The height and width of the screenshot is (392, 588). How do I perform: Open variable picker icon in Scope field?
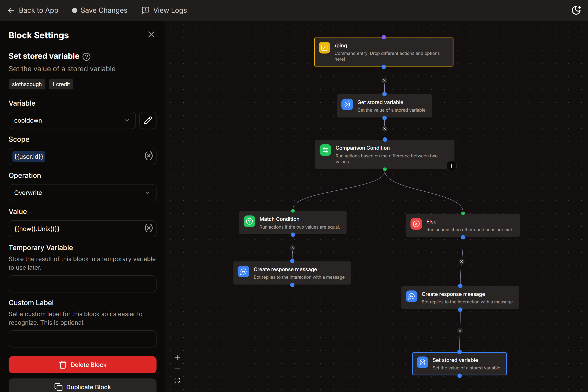point(149,156)
